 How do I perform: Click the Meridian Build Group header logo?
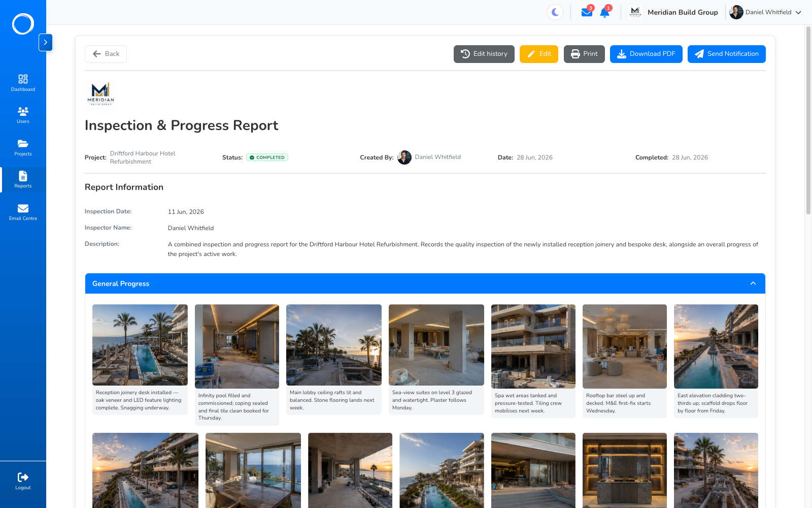pos(635,12)
